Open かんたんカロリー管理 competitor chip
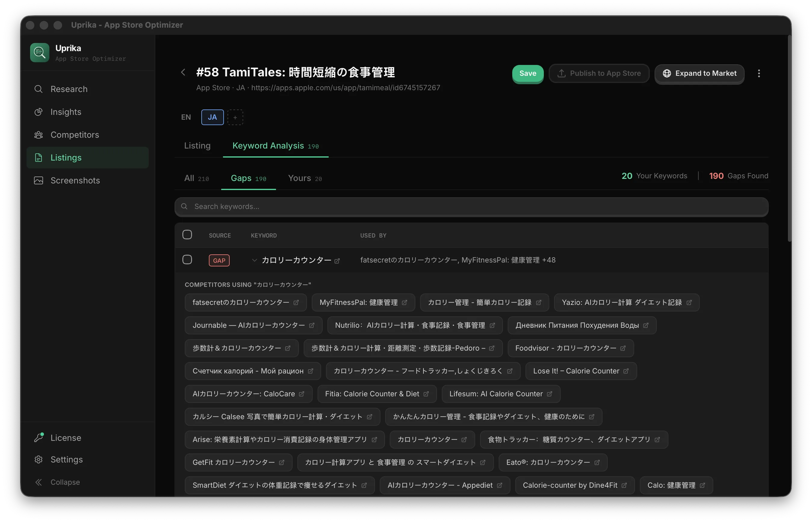812x522 pixels. (494, 417)
